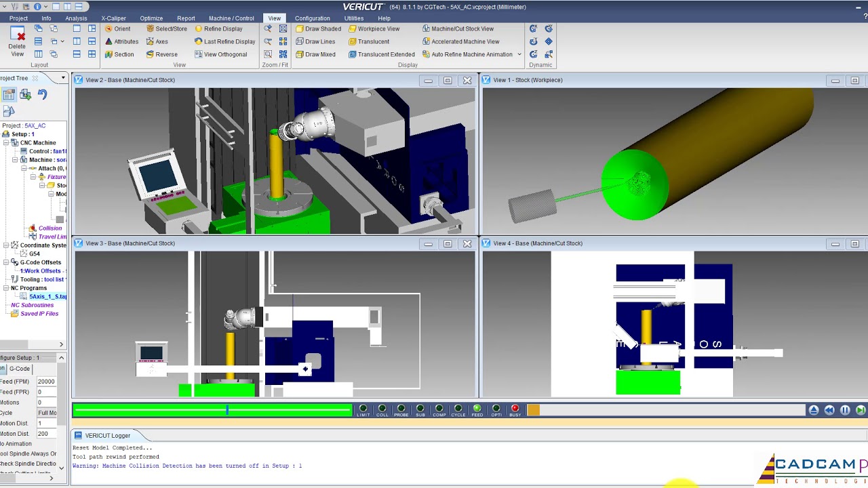The width and height of the screenshot is (868, 488).
Task: Click the Rewind NC program button
Action: pyautogui.click(x=829, y=410)
